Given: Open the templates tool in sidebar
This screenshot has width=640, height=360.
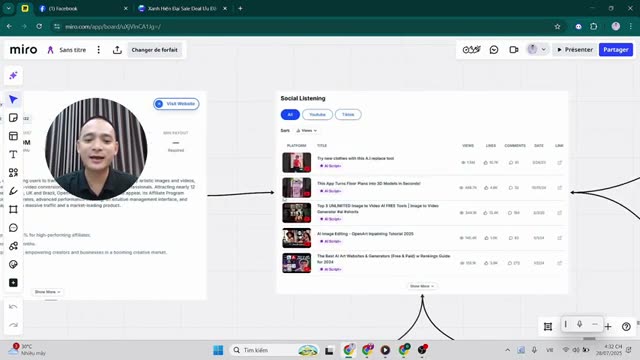Looking at the screenshot, I should pos(13,136).
